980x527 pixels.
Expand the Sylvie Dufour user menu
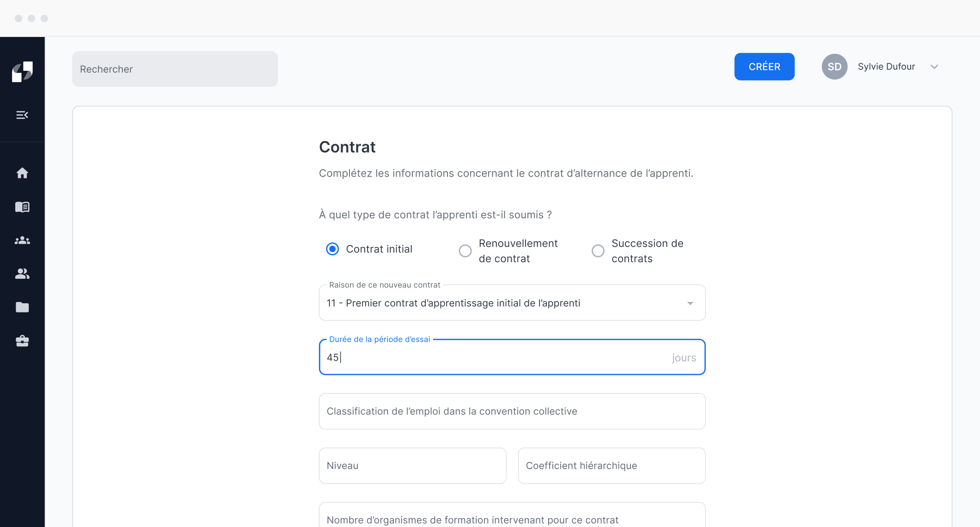pyautogui.click(x=934, y=67)
